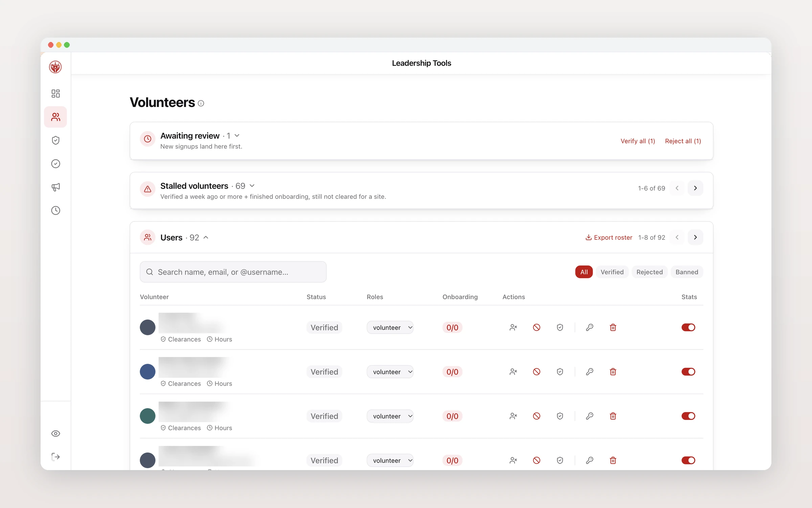Select the Rejected filter tab

650,272
